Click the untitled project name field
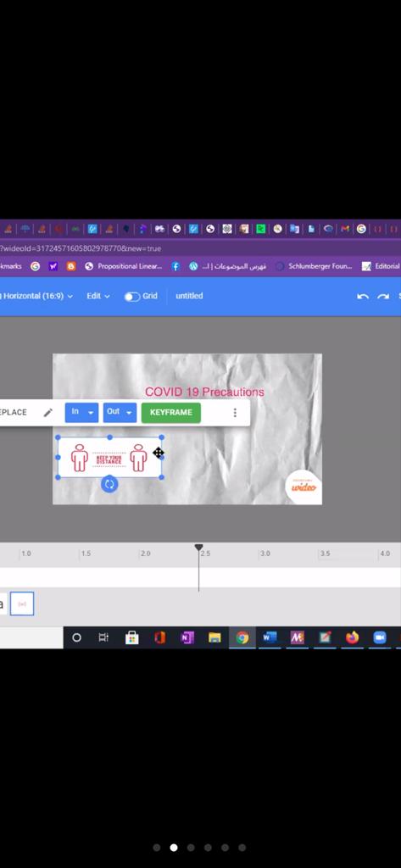 pos(189,296)
